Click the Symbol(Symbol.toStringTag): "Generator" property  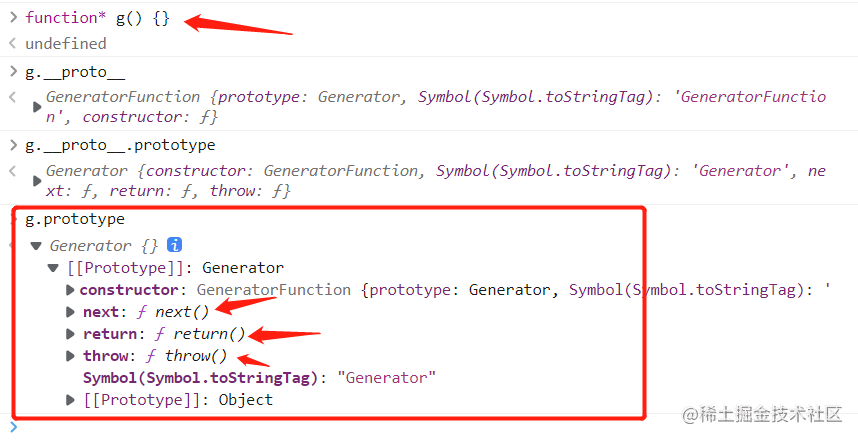click(259, 378)
